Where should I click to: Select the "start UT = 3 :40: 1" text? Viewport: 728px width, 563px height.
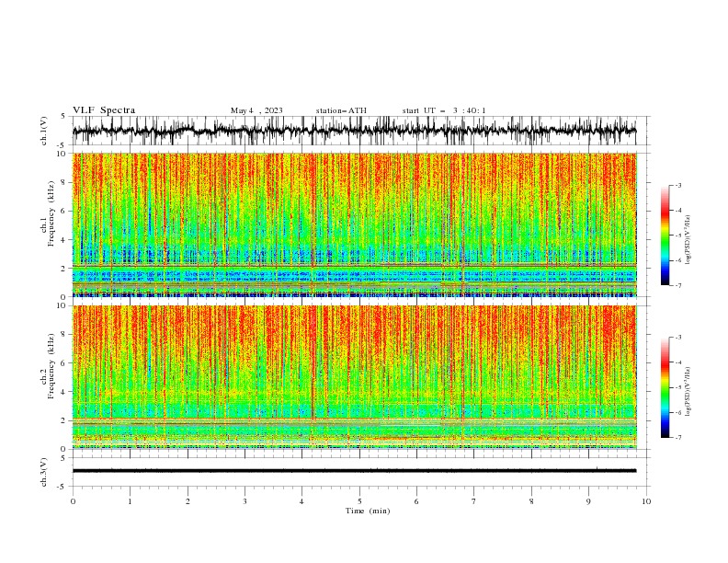pos(444,110)
